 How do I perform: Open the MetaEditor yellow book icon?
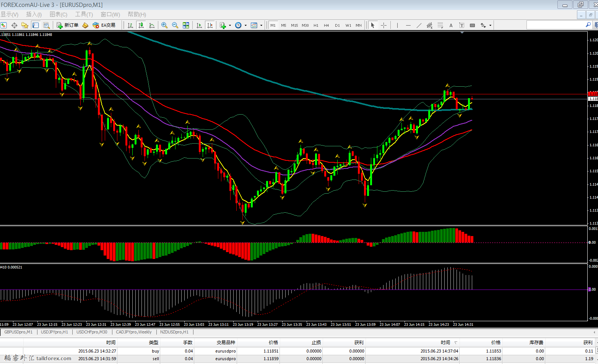click(85, 25)
